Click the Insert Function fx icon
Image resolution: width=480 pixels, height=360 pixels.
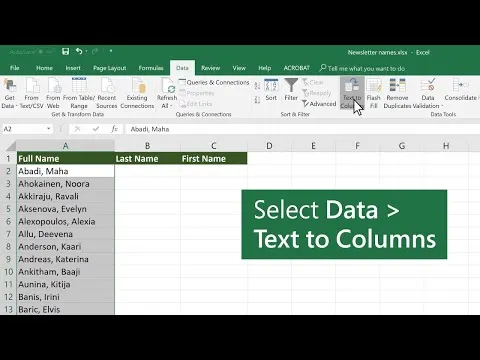[114, 129]
